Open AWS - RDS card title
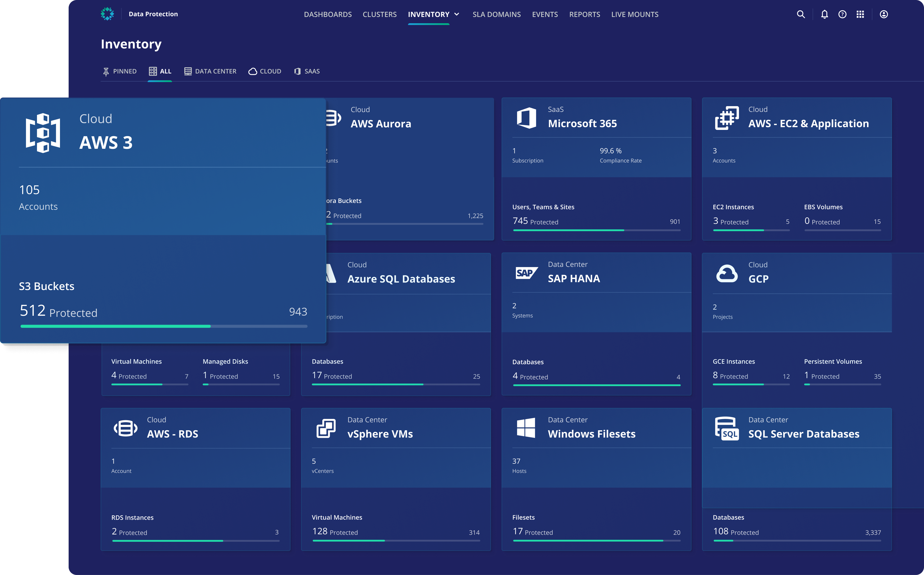The height and width of the screenshot is (575, 924). point(173,434)
